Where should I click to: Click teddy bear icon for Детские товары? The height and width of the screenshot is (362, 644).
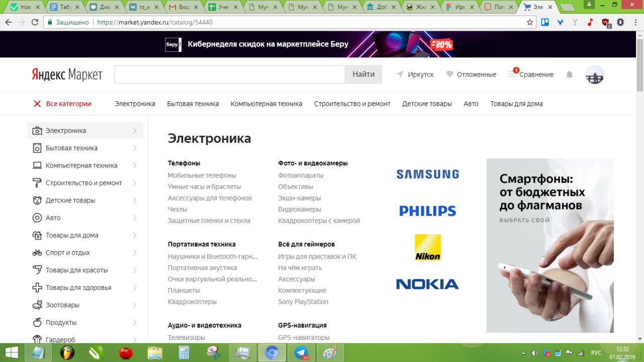pyautogui.click(x=37, y=200)
